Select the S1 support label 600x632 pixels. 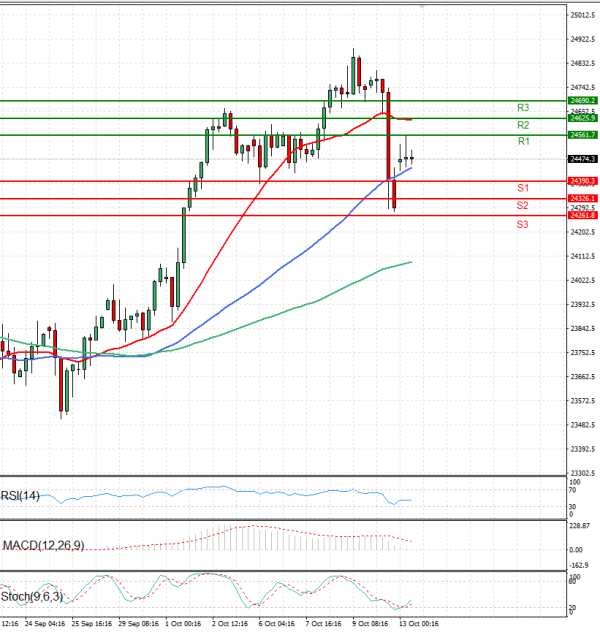click(x=523, y=188)
